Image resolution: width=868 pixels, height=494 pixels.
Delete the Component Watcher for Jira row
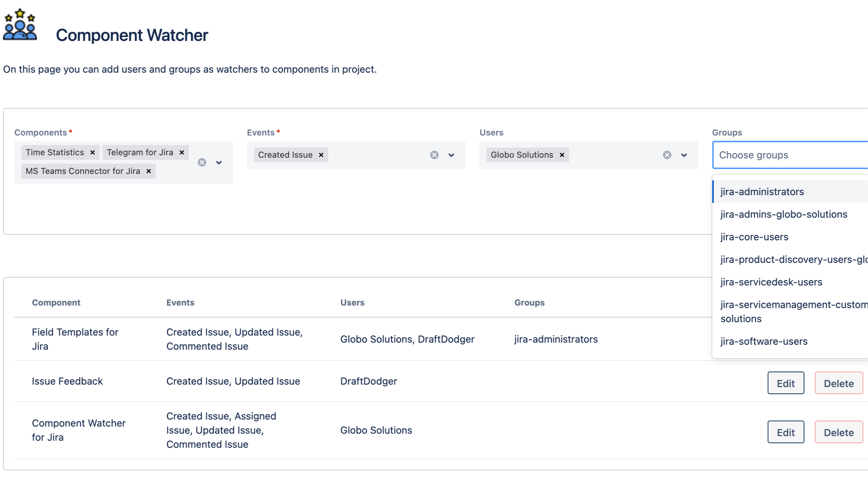click(x=838, y=432)
